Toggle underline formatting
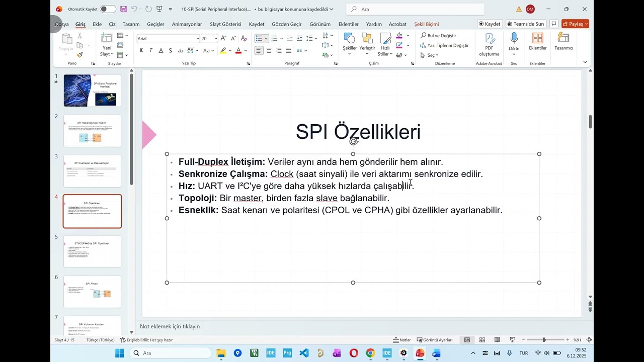Viewport: 644px width, 362px height. (161, 50)
